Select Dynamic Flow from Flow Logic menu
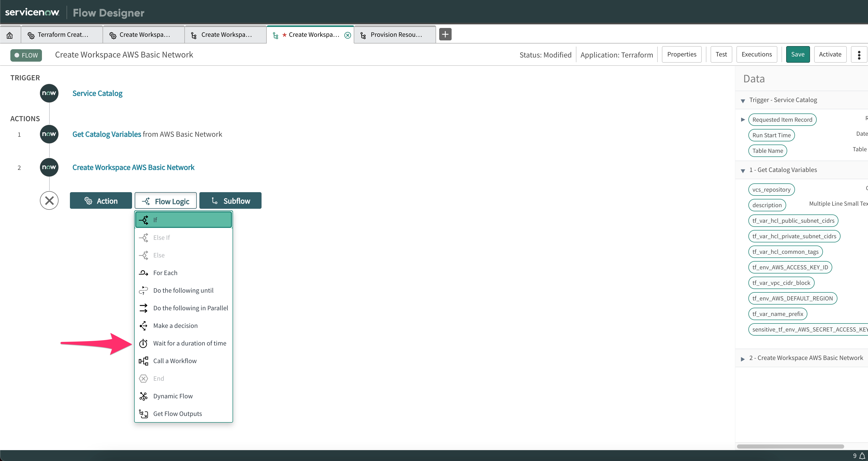Image resolution: width=868 pixels, height=461 pixels. pos(173,396)
